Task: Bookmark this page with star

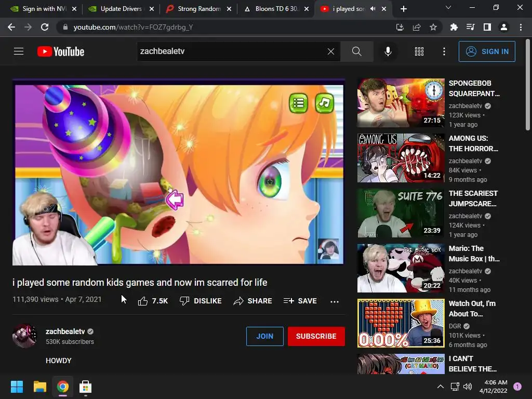Action: [433, 27]
